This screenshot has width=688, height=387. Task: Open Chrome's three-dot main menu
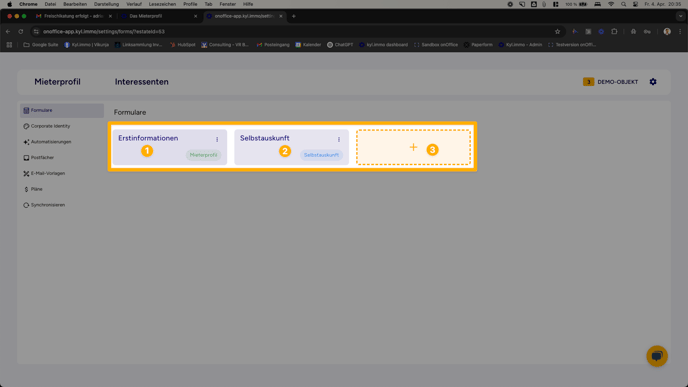point(680,32)
